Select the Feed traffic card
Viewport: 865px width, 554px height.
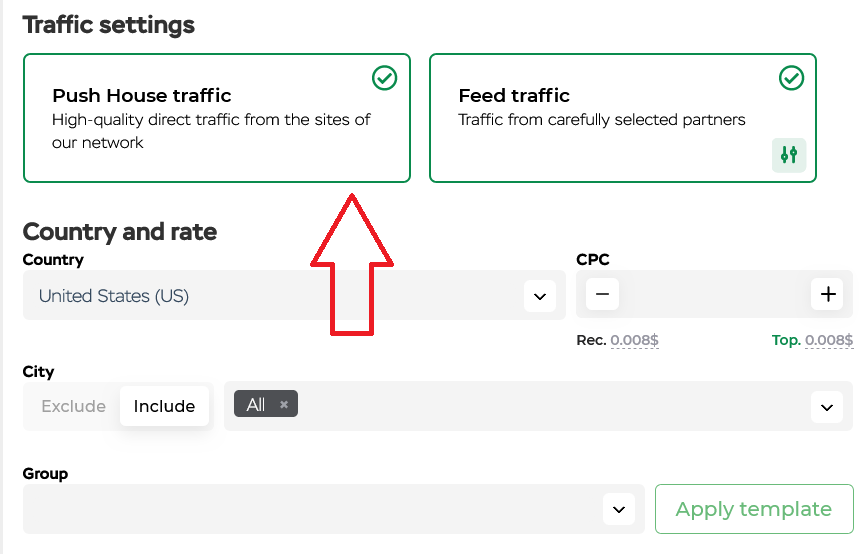click(x=623, y=118)
